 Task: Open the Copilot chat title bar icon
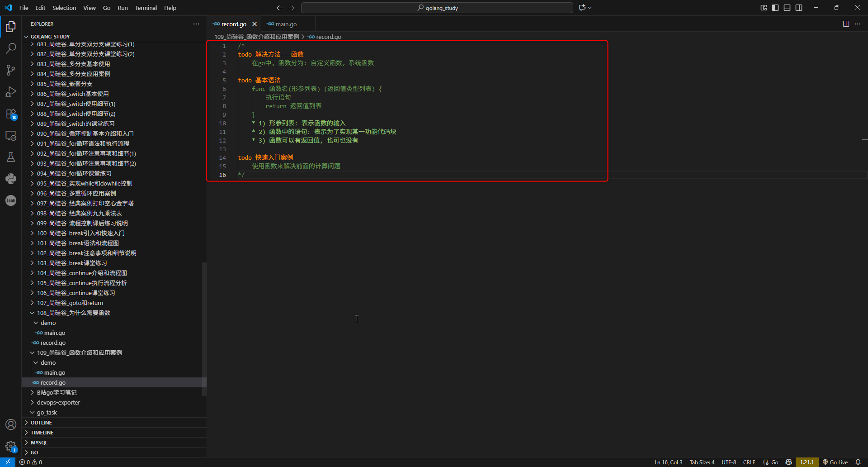click(x=585, y=8)
